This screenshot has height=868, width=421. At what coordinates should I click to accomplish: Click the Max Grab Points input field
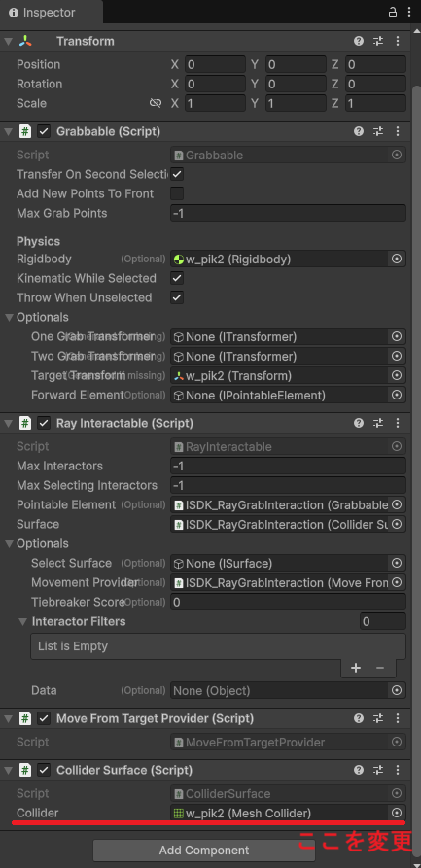point(288,213)
